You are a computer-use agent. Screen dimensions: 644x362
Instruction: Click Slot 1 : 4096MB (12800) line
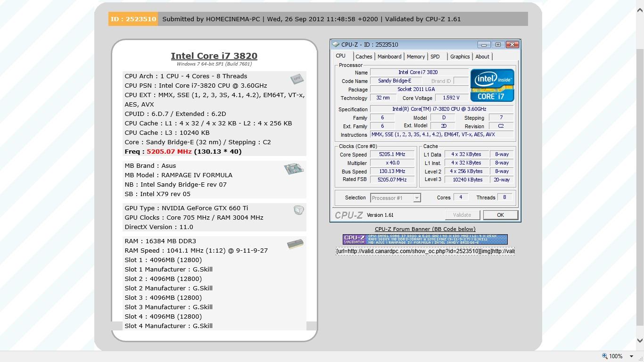163,260
